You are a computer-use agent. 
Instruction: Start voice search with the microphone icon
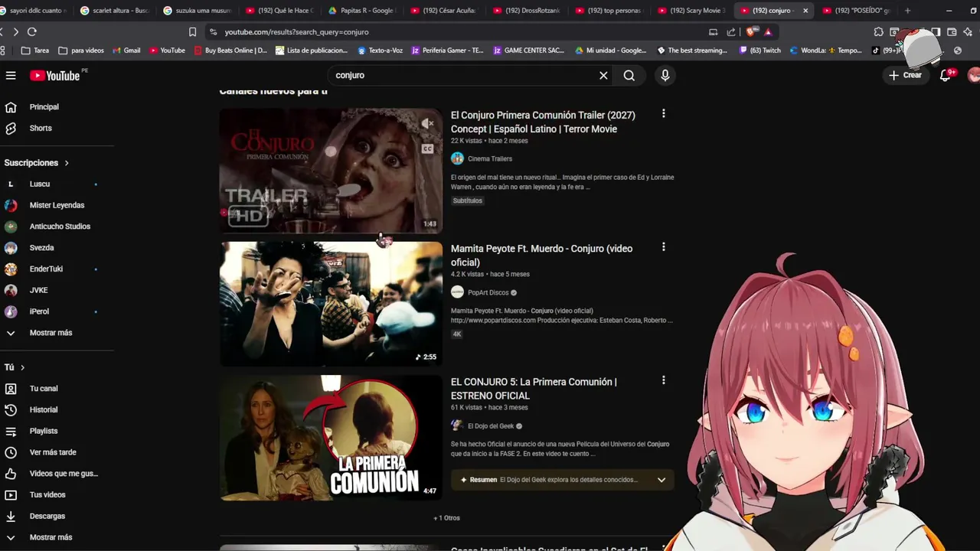pos(665,75)
